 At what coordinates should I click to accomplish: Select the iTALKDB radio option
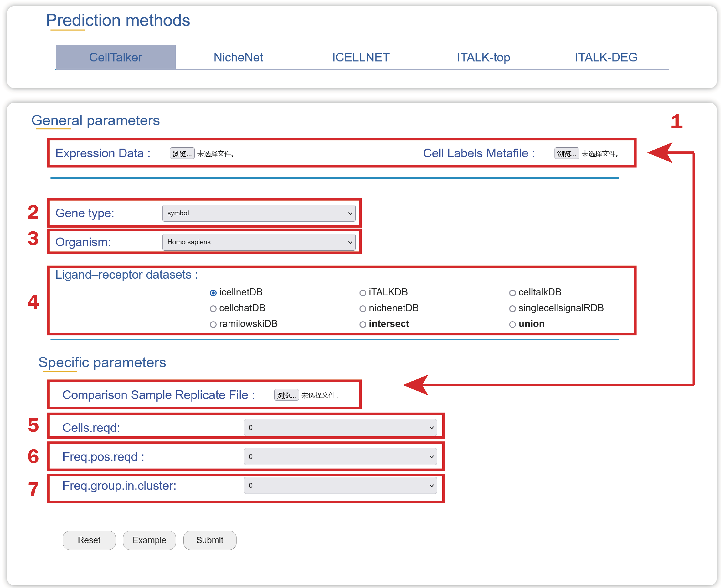pos(363,293)
